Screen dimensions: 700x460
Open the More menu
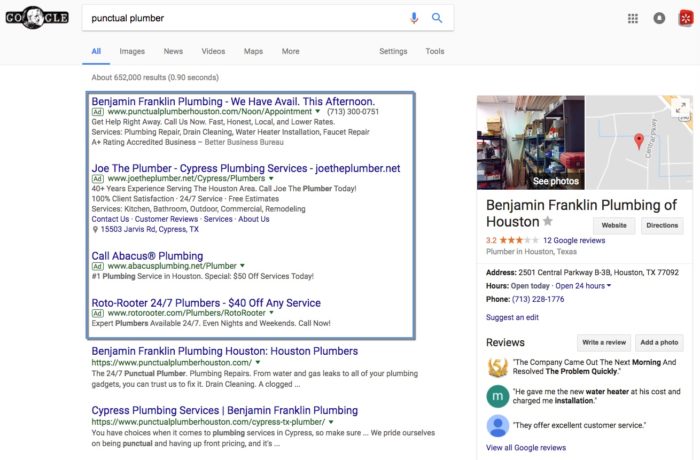[291, 51]
